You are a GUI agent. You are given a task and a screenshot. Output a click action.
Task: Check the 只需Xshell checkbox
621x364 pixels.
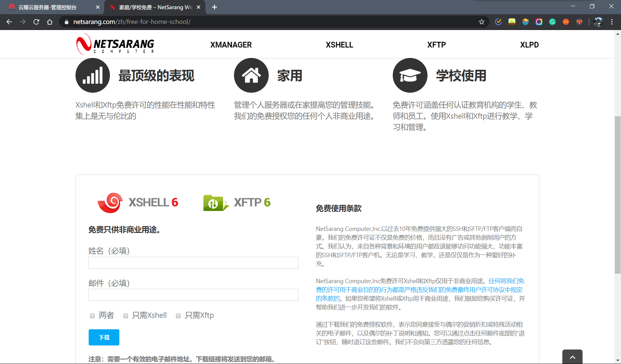(126, 316)
